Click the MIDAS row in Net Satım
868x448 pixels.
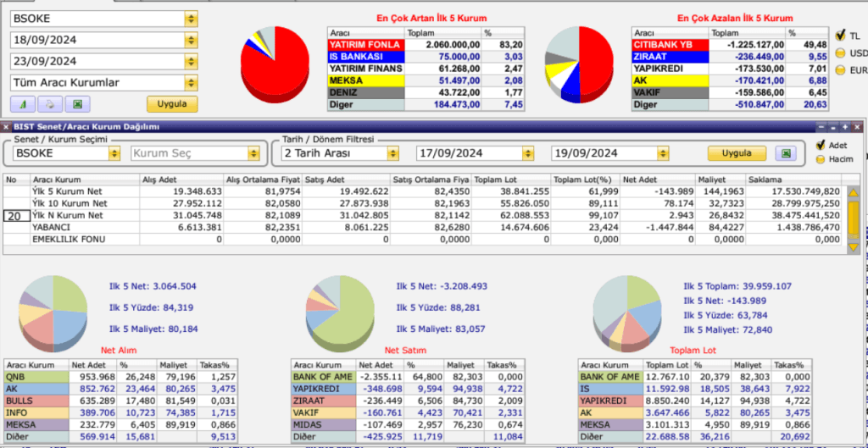tap(408, 425)
